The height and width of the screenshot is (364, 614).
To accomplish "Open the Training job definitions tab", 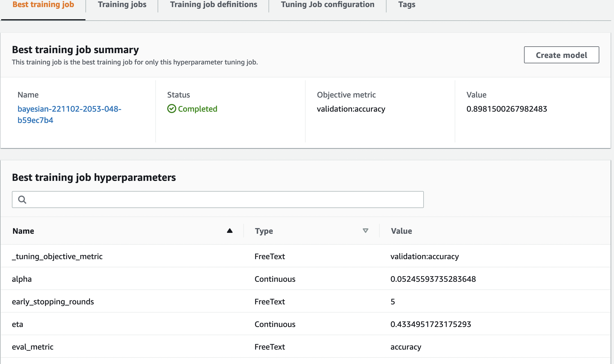I will pyautogui.click(x=214, y=5).
